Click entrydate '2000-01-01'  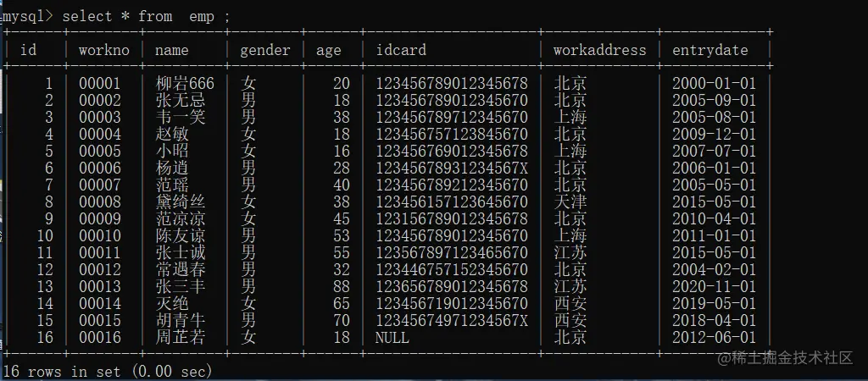[x=714, y=84]
